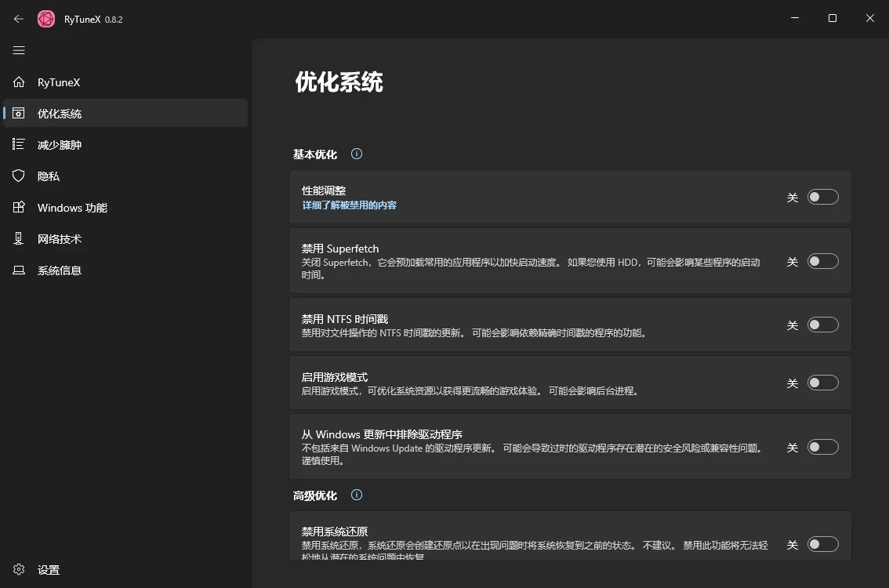Select the grid icon for Windows 功能
This screenshot has height=588, width=889.
pyautogui.click(x=19, y=207)
